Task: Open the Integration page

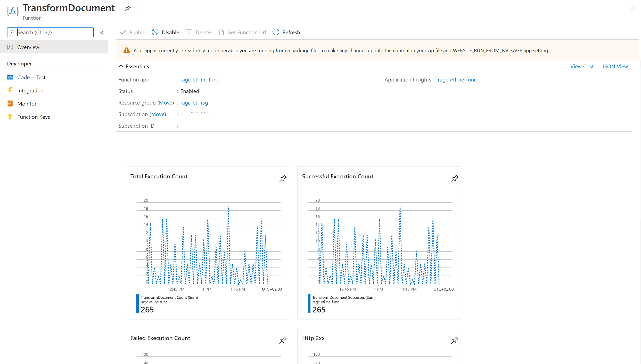Action: [30, 90]
